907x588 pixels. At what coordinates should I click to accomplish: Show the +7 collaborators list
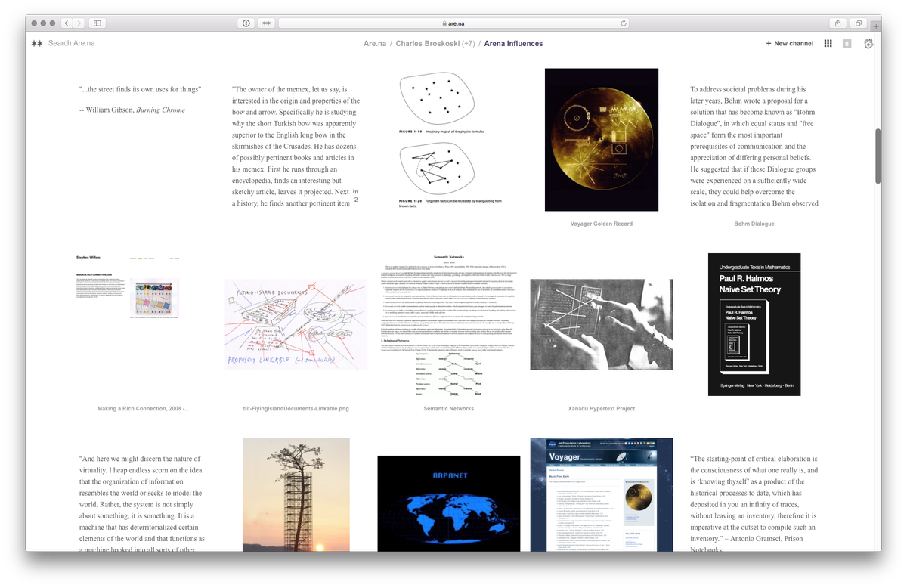coord(469,44)
